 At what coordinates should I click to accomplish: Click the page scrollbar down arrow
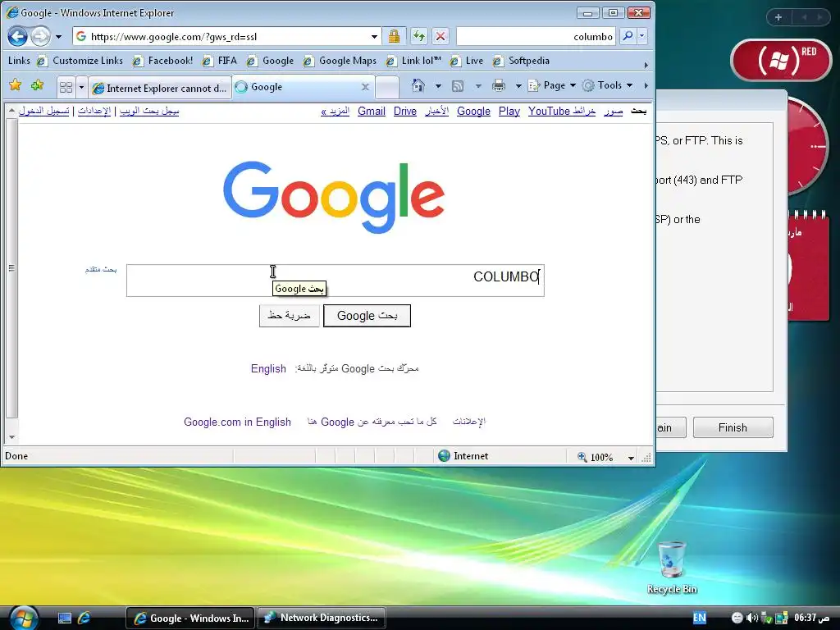coord(11,438)
